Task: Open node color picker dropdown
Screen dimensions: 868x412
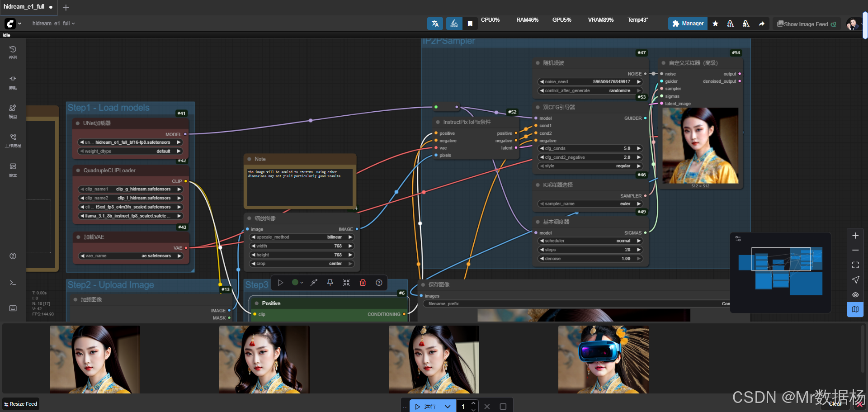Action: pos(297,283)
